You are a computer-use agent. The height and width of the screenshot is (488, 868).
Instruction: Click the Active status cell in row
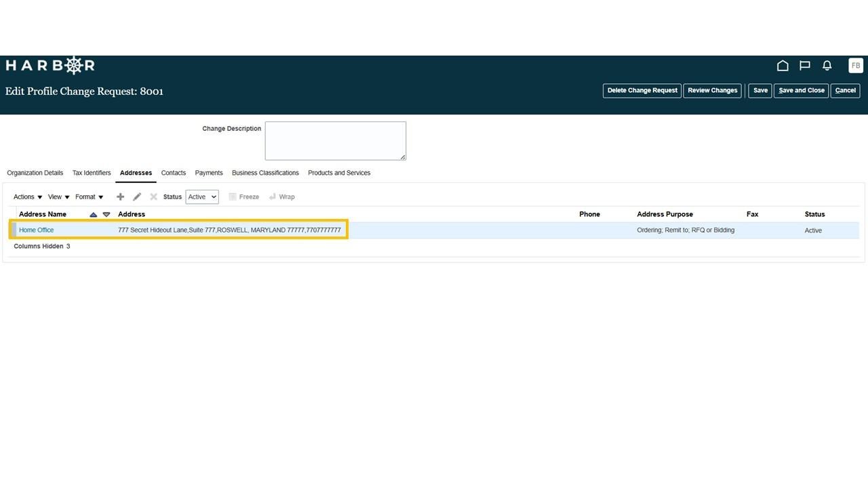(813, 230)
